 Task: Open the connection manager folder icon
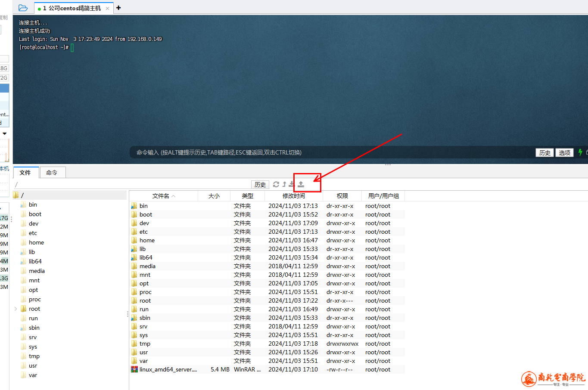[x=23, y=8]
